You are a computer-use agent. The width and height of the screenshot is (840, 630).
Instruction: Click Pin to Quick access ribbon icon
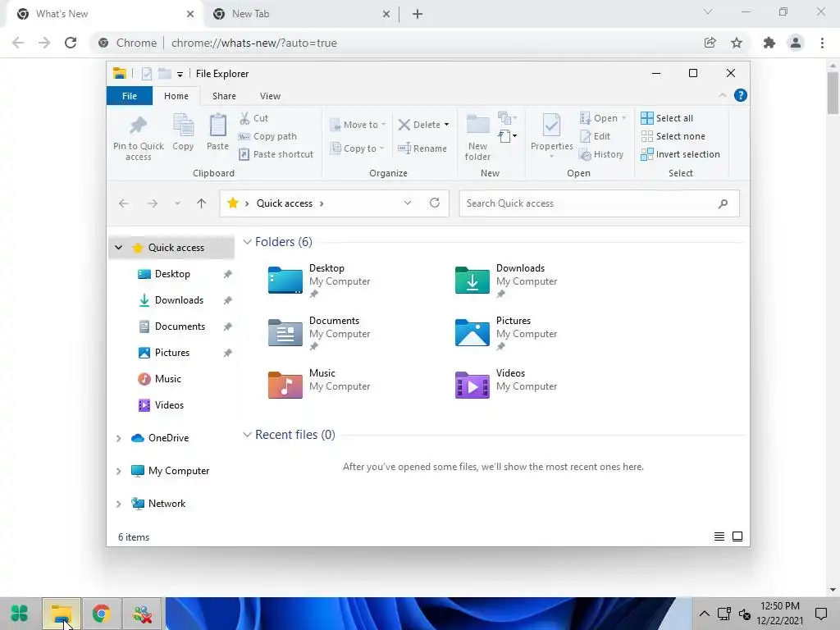[138, 126]
